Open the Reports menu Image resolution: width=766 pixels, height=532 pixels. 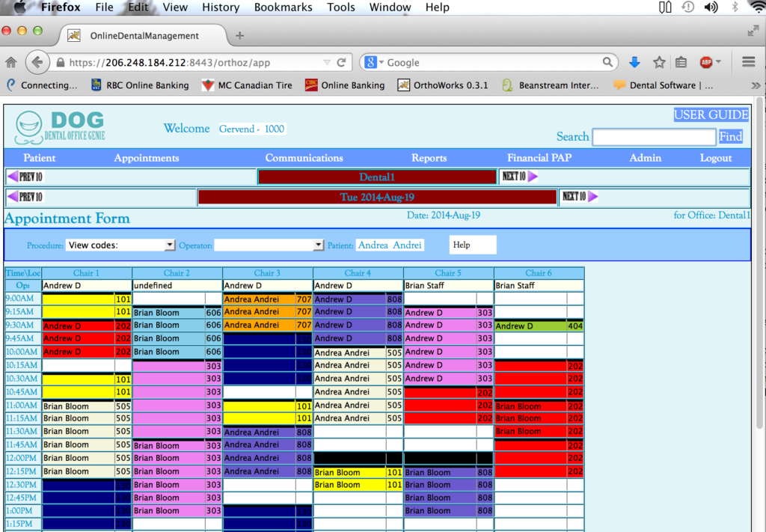tap(429, 158)
